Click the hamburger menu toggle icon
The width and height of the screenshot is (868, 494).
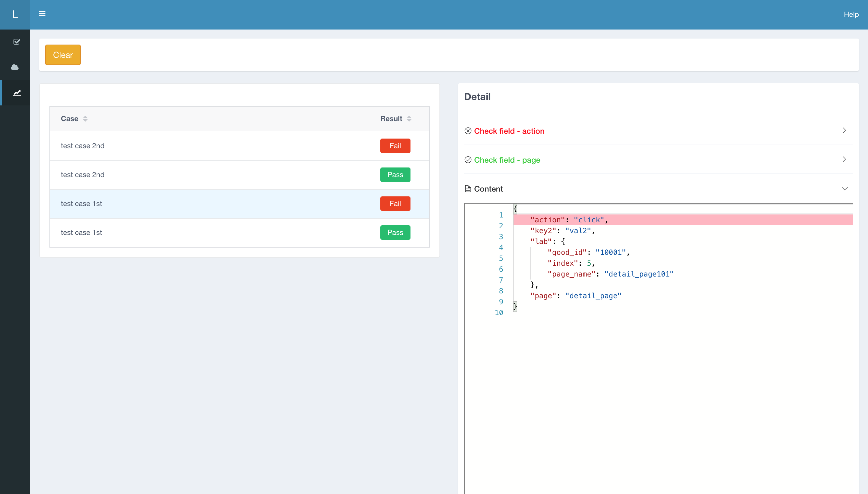(42, 14)
